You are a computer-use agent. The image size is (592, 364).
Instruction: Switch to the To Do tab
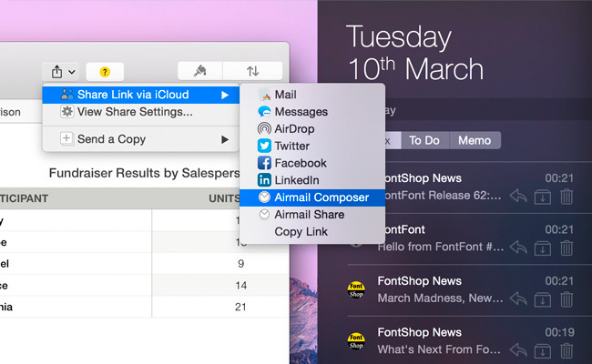pyautogui.click(x=424, y=140)
